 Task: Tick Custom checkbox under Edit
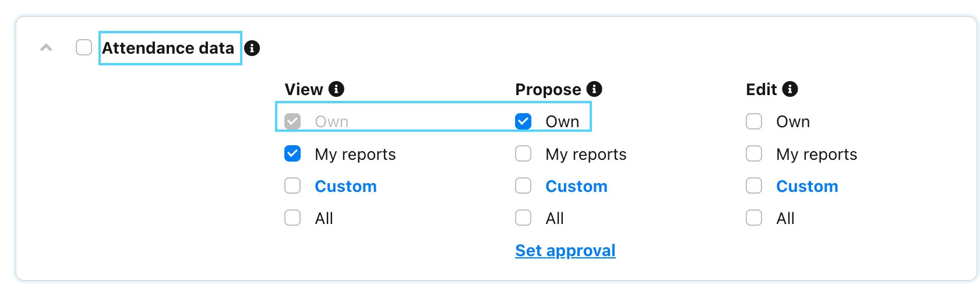tap(754, 185)
